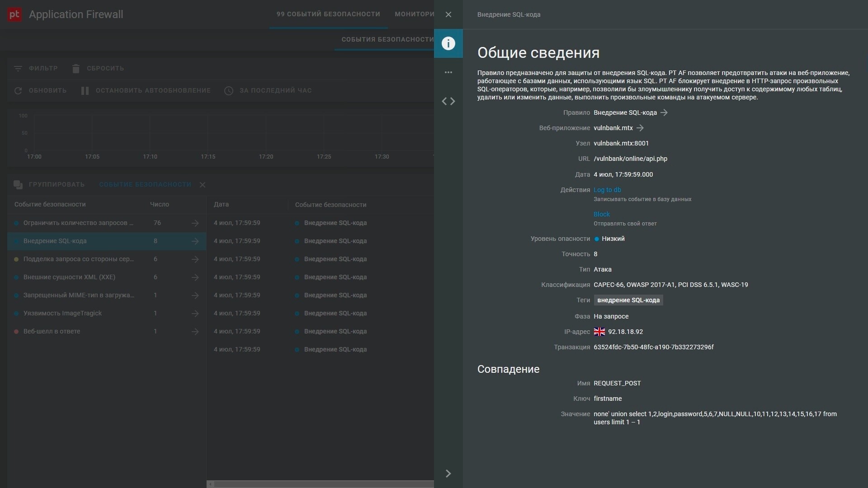Select the first Внедрение SQL-кода event

tap(320, 223)
